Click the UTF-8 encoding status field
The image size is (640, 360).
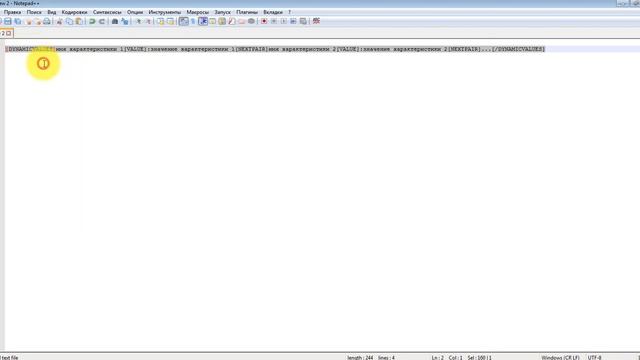pyautogui.click(x=595, y=358)
